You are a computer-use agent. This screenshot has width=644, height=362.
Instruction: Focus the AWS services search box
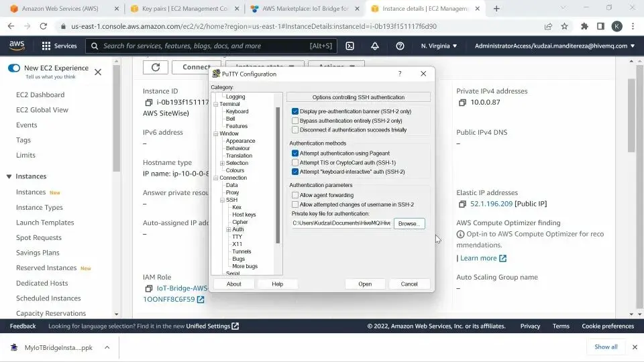click(211, 46)
